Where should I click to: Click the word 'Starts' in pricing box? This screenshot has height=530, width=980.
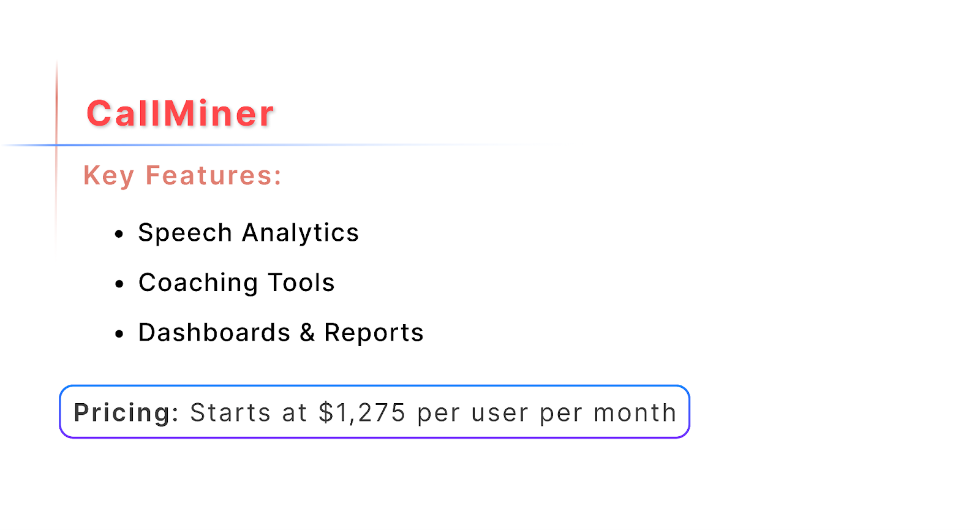(x=230, y=413)
